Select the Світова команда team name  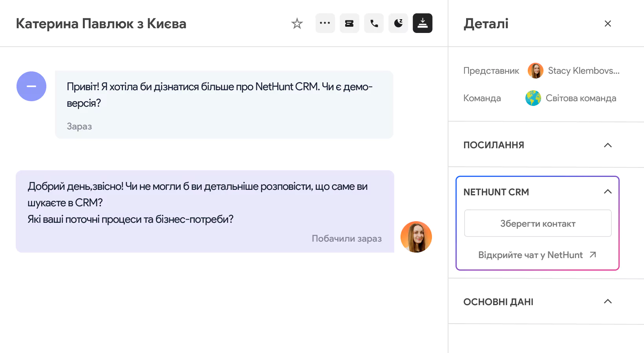click(x=581, y=98)
